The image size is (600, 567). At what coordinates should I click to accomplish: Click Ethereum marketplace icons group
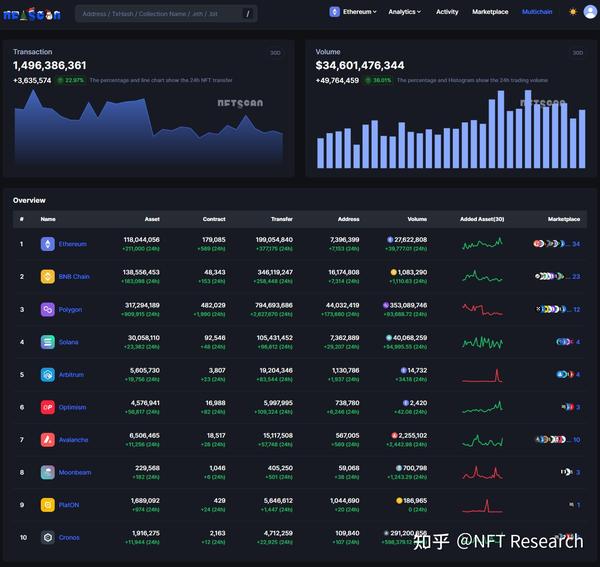pos(549,243)
